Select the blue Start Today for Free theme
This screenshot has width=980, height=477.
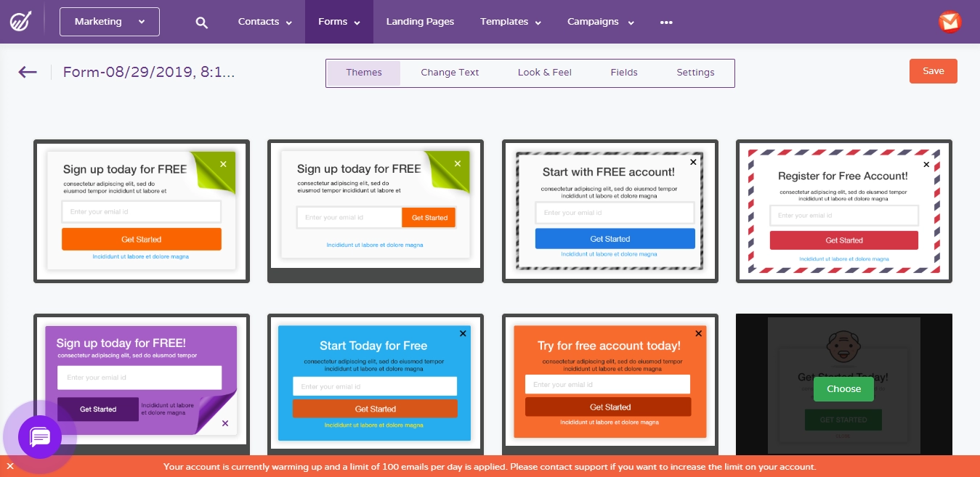pyautogui.click(x=375, y=383)
